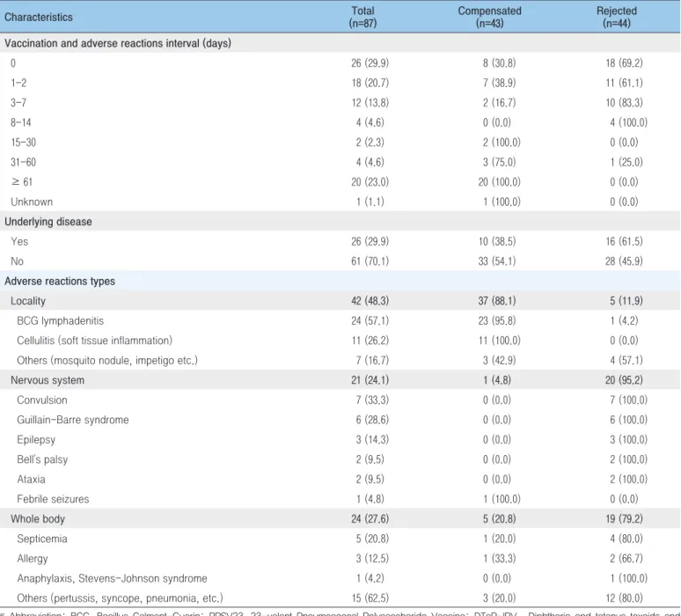Click the '10 (83.3)' rejected value
681x616 pixels.
coord(624,103)
